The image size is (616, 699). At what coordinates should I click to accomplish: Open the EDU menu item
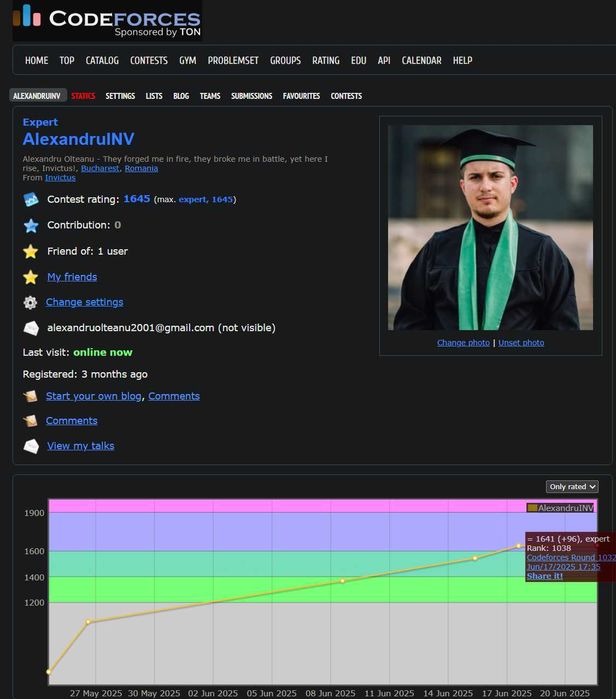[358, 60]
